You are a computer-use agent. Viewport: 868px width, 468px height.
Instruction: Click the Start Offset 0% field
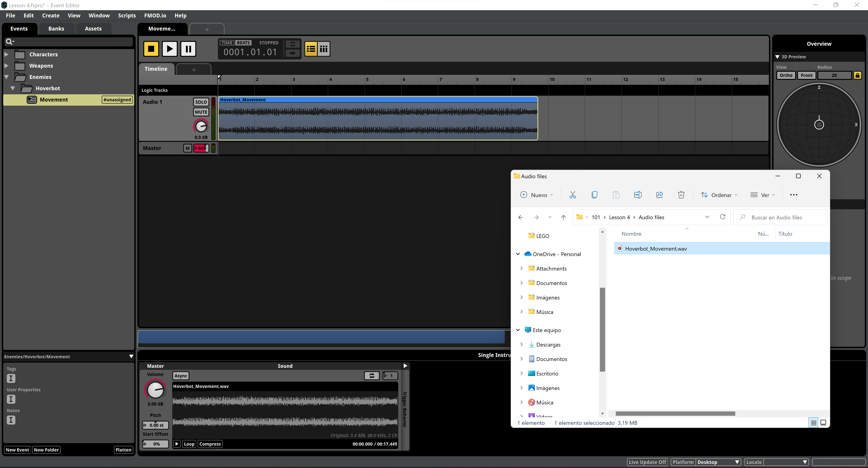(x=155, y=444)
